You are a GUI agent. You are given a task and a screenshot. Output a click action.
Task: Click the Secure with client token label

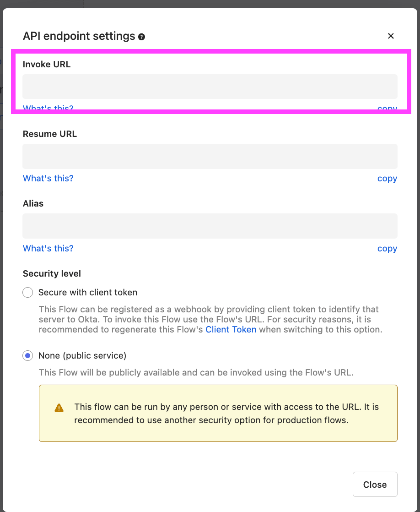point(88,292)
